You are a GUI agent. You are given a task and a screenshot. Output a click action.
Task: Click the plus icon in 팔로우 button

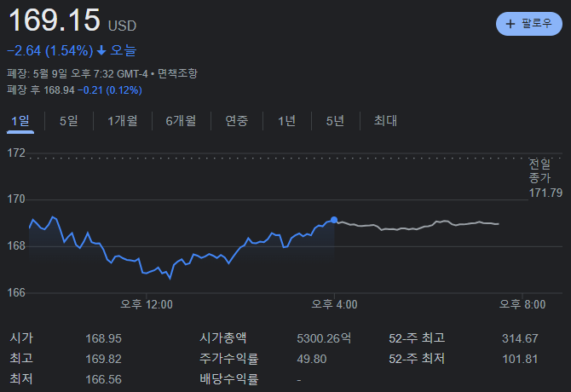[510, 24]
